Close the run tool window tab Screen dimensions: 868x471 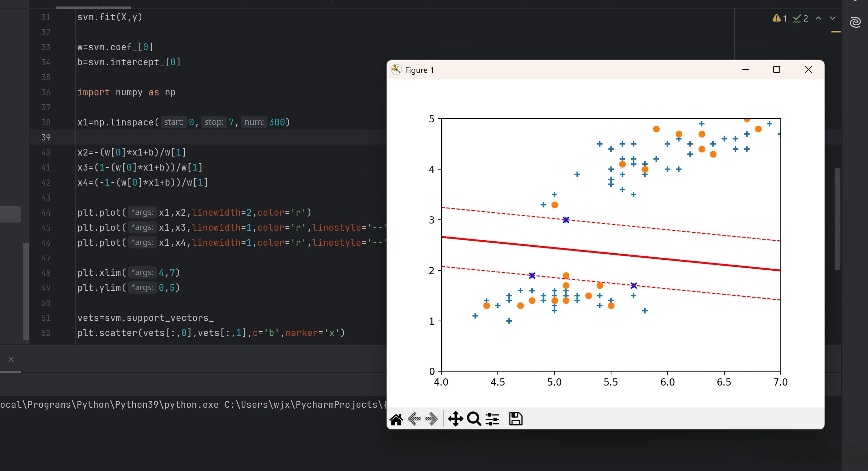[x=11, y=359]
